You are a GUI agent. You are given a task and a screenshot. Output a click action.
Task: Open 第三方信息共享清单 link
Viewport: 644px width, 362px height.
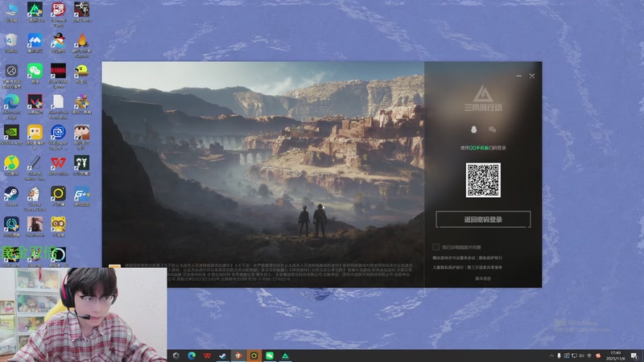(485, 267)
